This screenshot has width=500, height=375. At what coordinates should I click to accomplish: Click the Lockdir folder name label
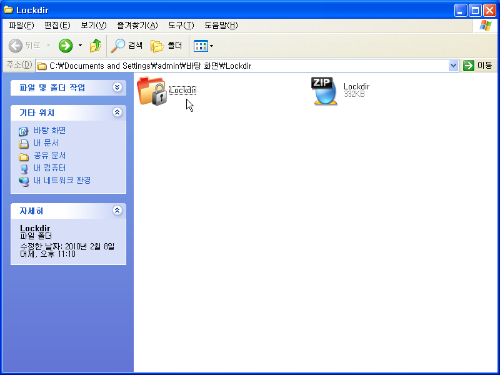click(182, 90)
